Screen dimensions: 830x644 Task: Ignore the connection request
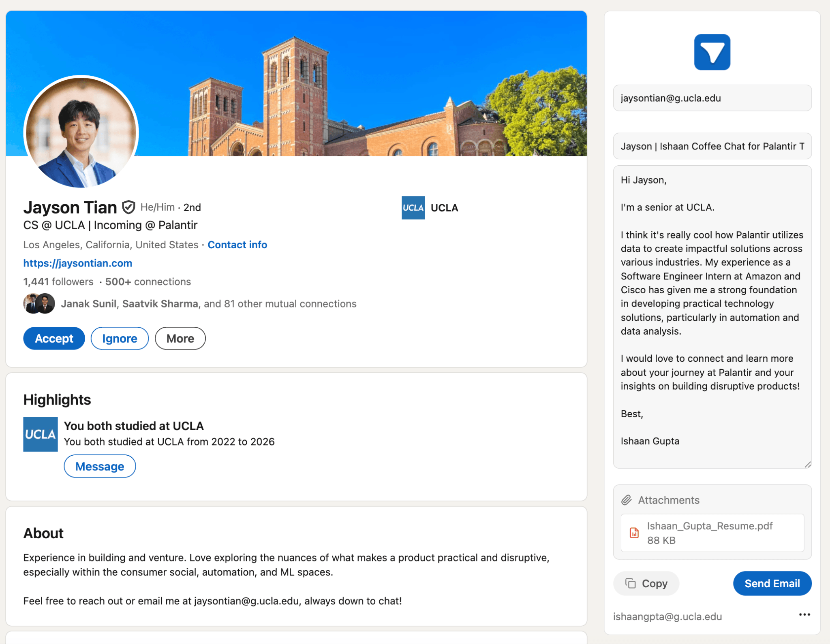120,338
